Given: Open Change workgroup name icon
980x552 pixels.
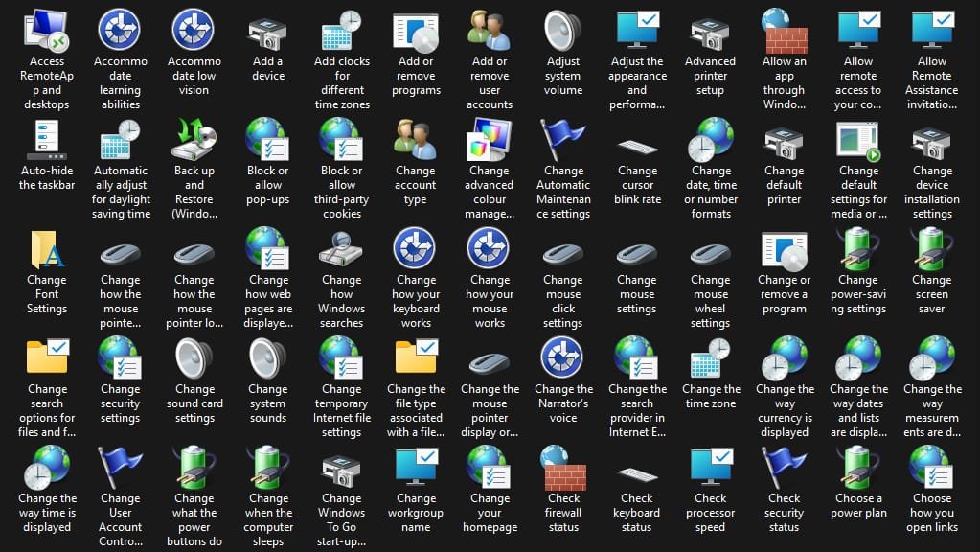Looking at the screenshot, I should tap(416, 467).
